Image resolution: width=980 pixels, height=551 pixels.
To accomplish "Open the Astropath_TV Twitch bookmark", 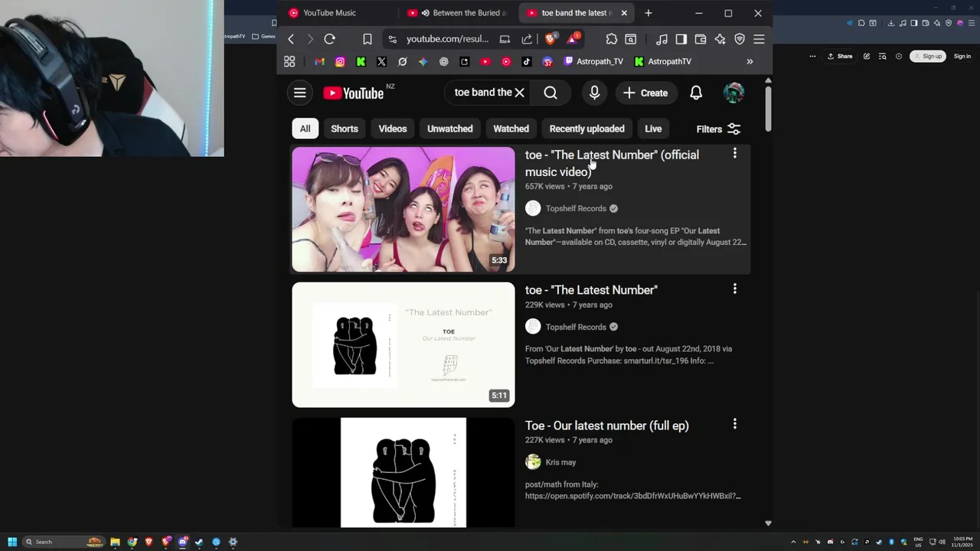I will 593,61.
